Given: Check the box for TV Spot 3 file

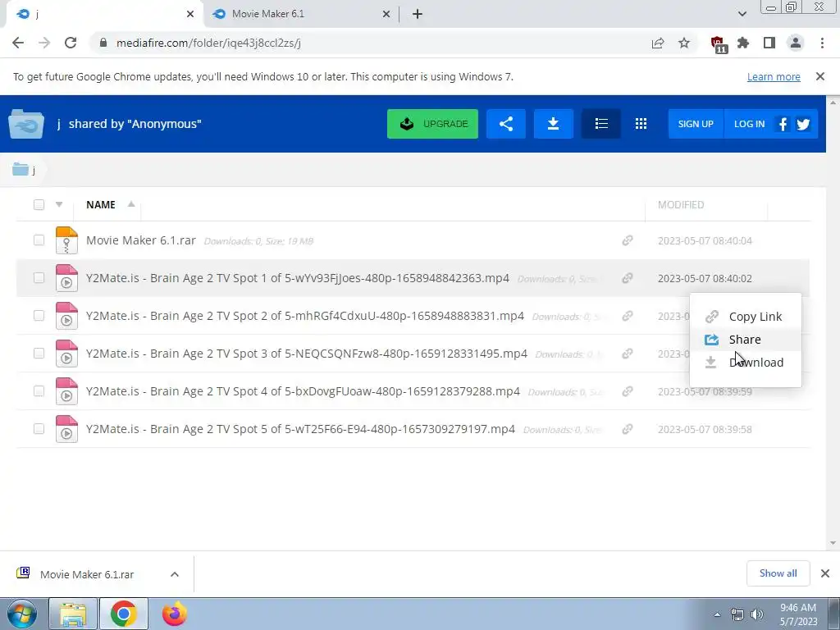Looking at the screenshot, I should pyautogui.click(x=39, y=353).
